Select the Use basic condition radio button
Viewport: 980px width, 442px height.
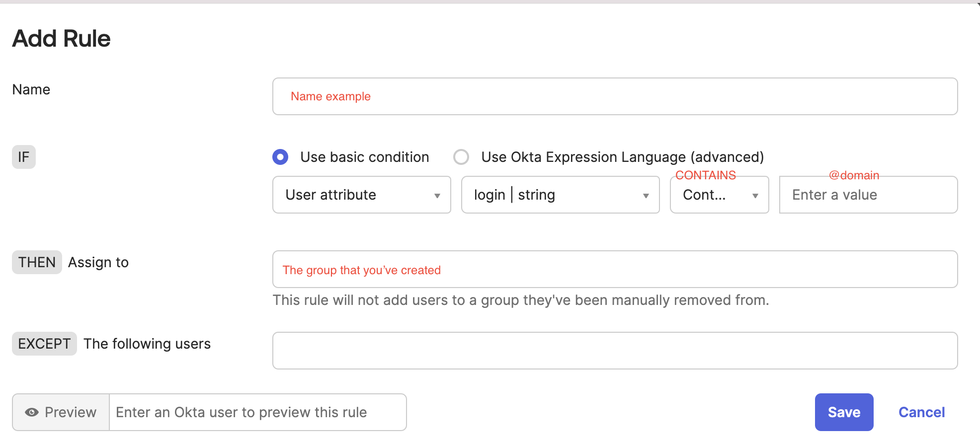pos(280,157)
